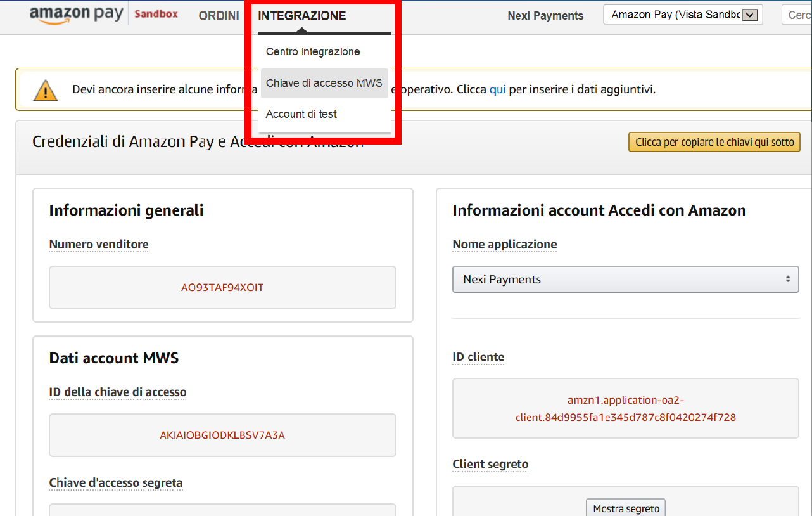Click the Nome applicazione label

click(505, 245)
